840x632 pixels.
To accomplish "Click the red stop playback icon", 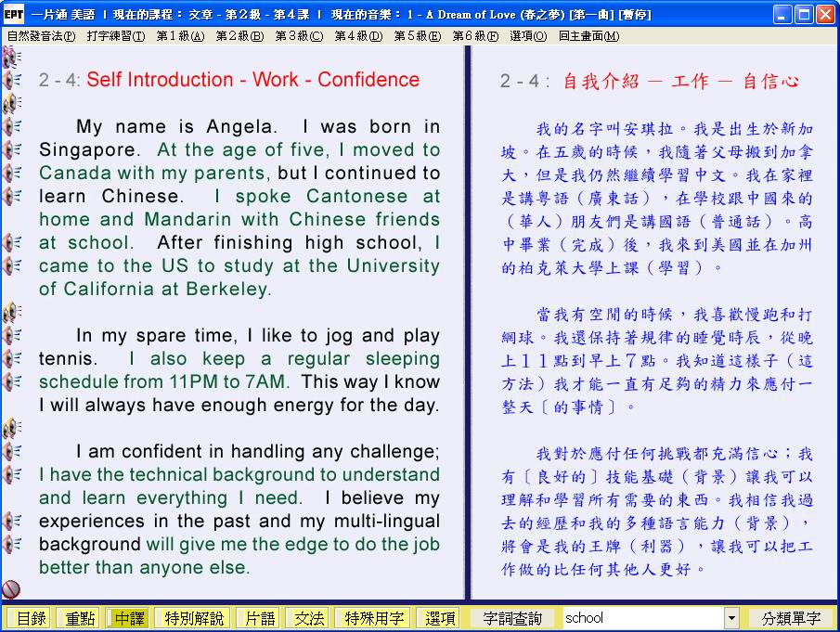I will 11,588.
